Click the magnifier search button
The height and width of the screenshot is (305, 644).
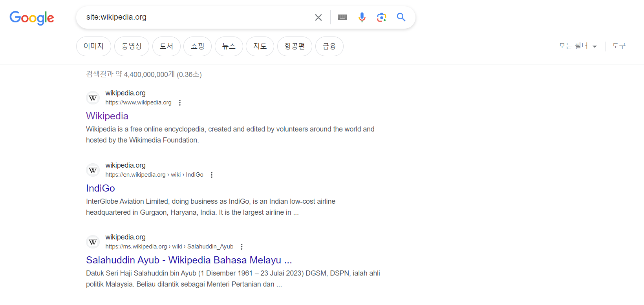click(x=401, y=17)
